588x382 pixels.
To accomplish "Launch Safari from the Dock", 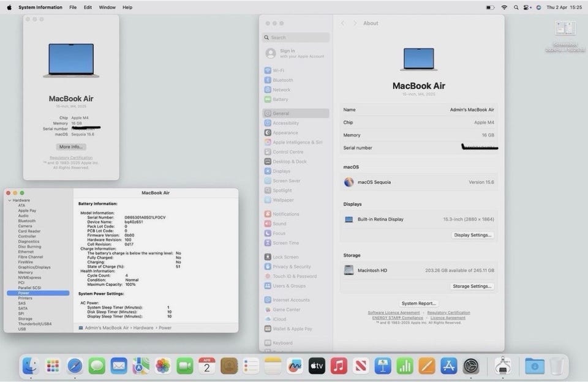I will [x=75, y=365].
